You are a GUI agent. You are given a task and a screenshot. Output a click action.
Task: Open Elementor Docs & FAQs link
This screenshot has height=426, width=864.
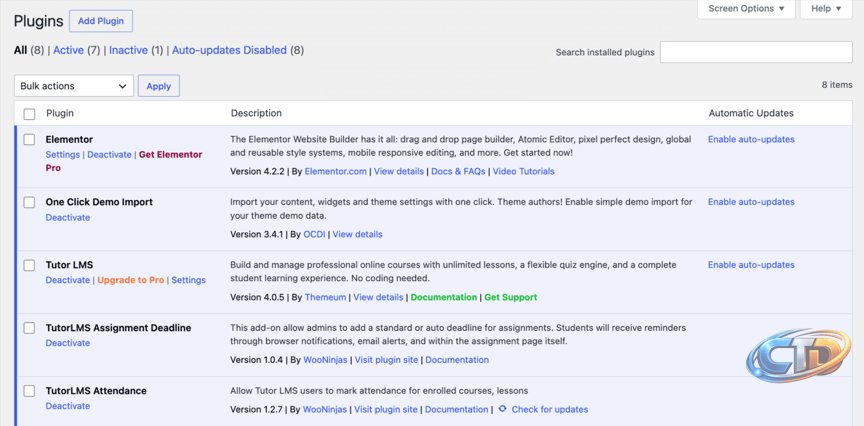458,171
